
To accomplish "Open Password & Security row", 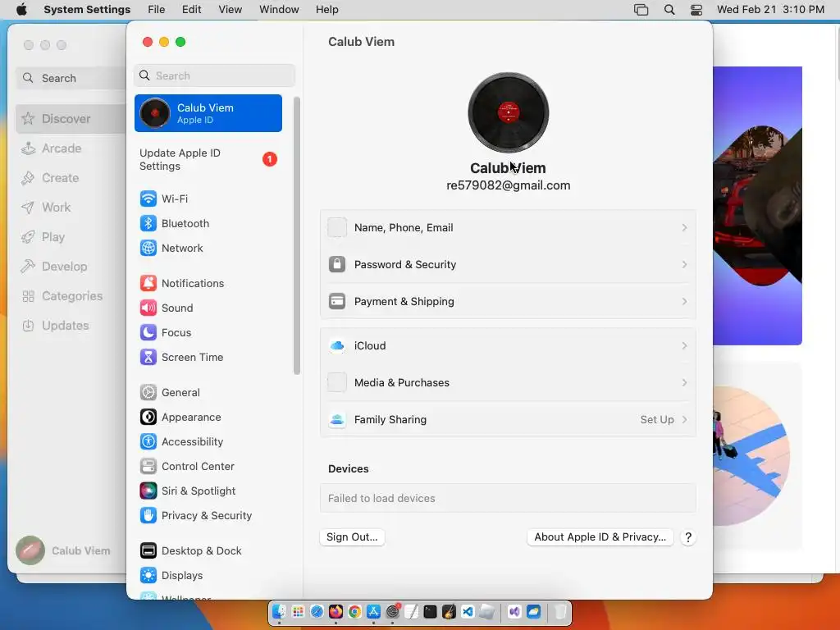I will tap(508, 265).
